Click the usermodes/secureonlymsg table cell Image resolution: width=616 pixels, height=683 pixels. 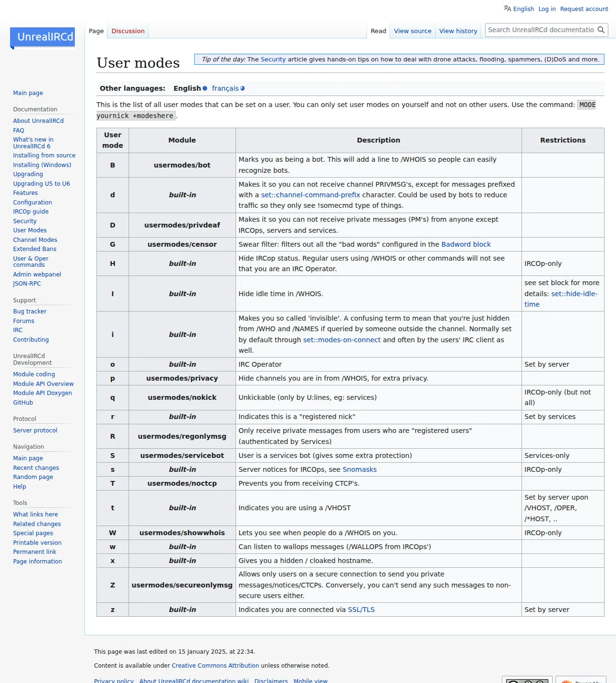pos(182,585)
